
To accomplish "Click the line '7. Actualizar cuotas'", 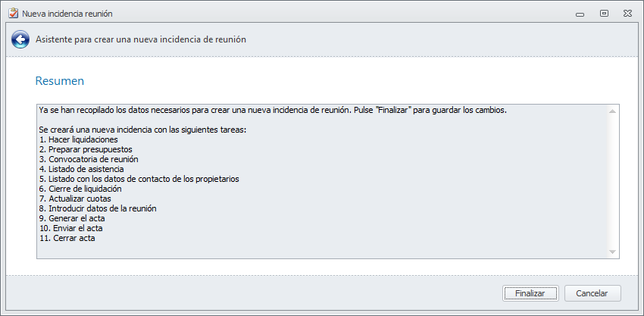I will click(75, 199).
